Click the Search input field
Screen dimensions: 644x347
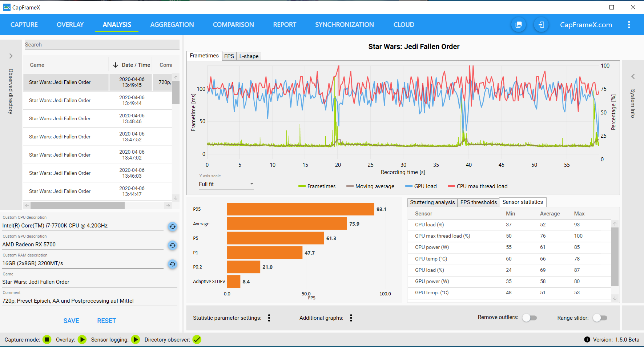tap(102, 45)
